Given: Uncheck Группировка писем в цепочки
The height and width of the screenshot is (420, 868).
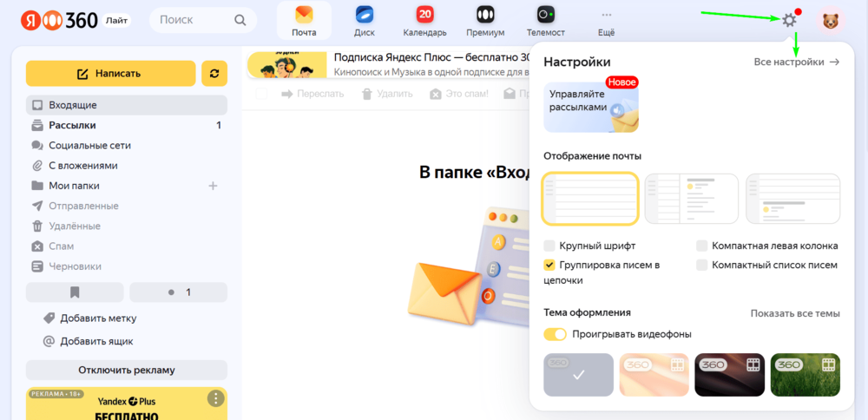Looking at the screenshot, I should click(549, 265).
